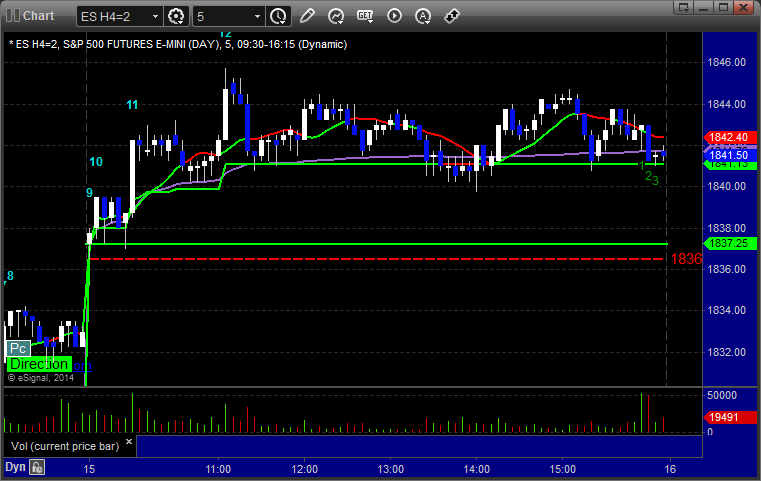Click the green 1837.25 price marker
Viewport: 761px width, 481px height.
pyautogui.click(x=729, y=243)
